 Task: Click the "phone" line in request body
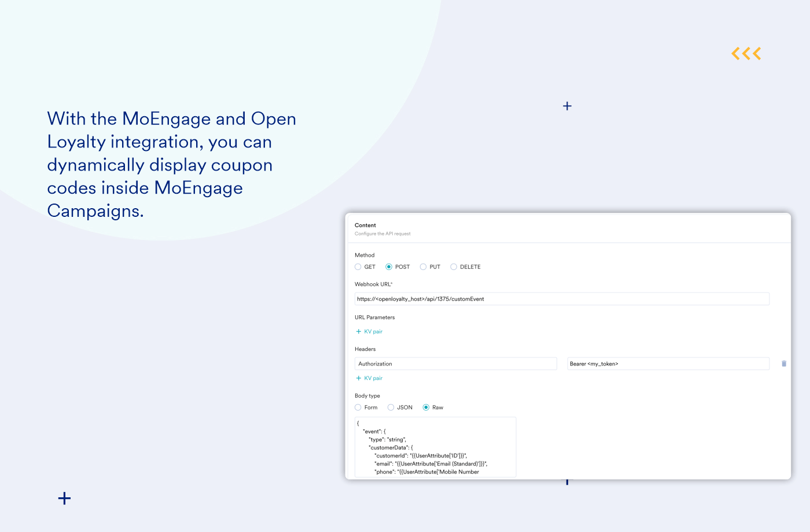tap(427, 472)
